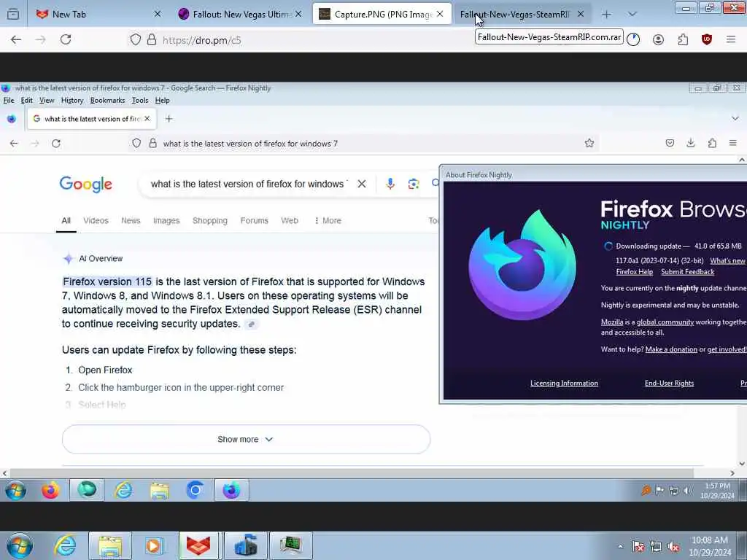Expand list all tabs chevron in outer browser
The height and width of the screenshot is (560, 747).
coord(632,15)
